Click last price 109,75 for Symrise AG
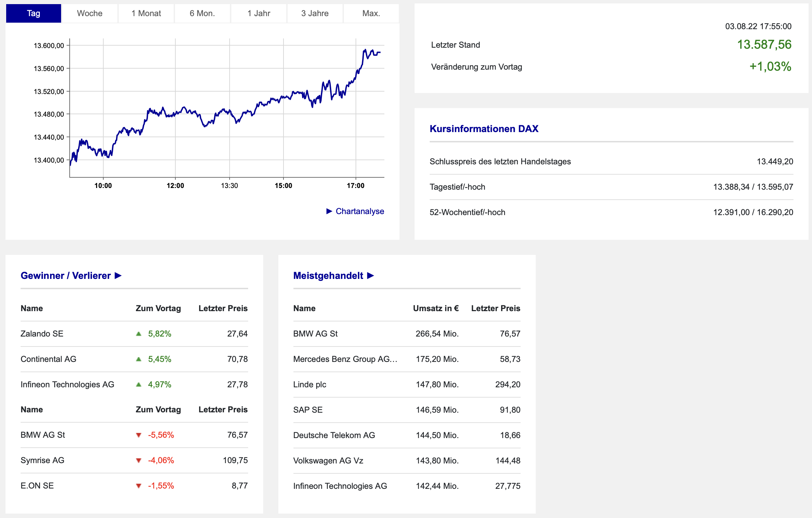The image size is (812, 518). [x=235, y=460]
